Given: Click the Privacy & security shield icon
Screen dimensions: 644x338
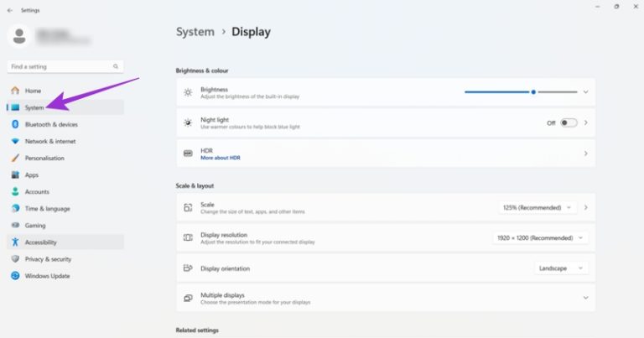Looking at the screenshot, I should click(x=15, y=259).
